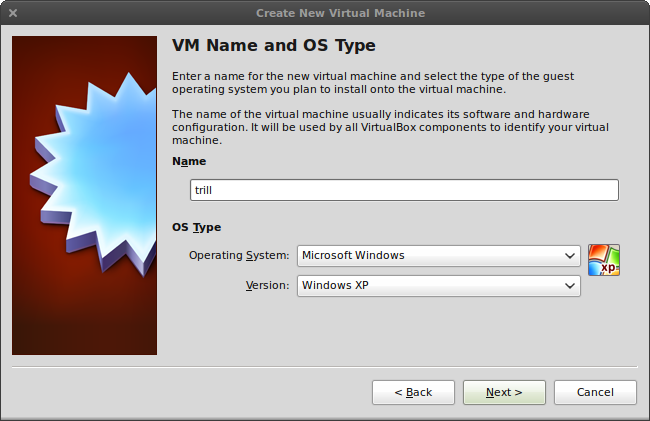The image size is (650, 421).
Task: Click the arrow on Microsoft Windows dropdown
Action: click(x=569, y=256)
